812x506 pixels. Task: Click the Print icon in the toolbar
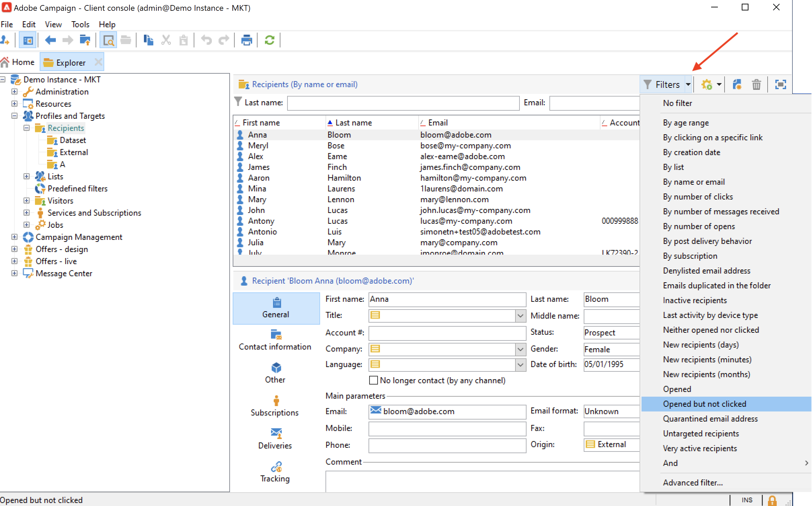click(x=246, y=40)
